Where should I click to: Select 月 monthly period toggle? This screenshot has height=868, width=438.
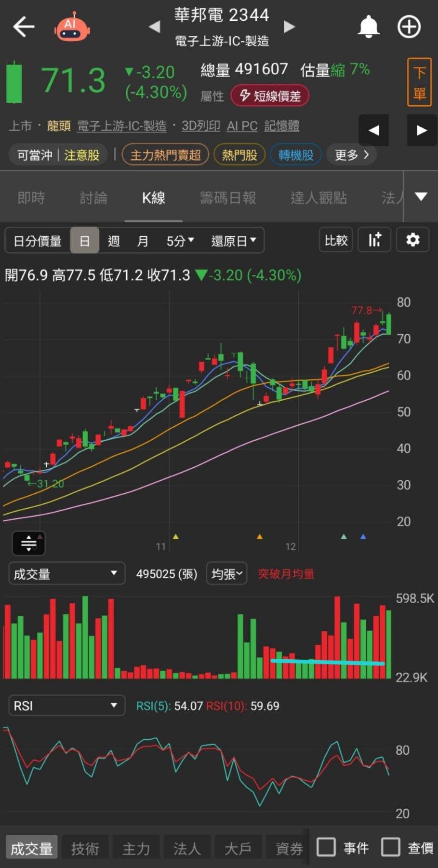(x=143, y=241)
